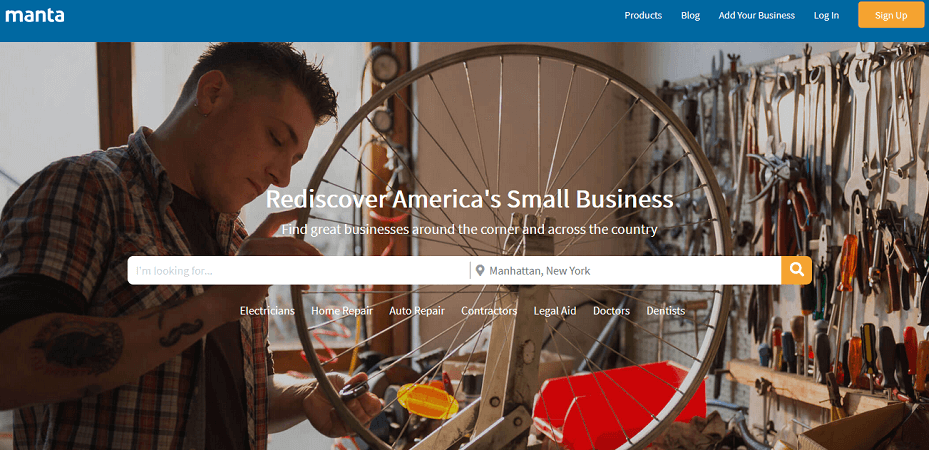Open the Contractors category
929x450 pixels.
tap(489, 311)
